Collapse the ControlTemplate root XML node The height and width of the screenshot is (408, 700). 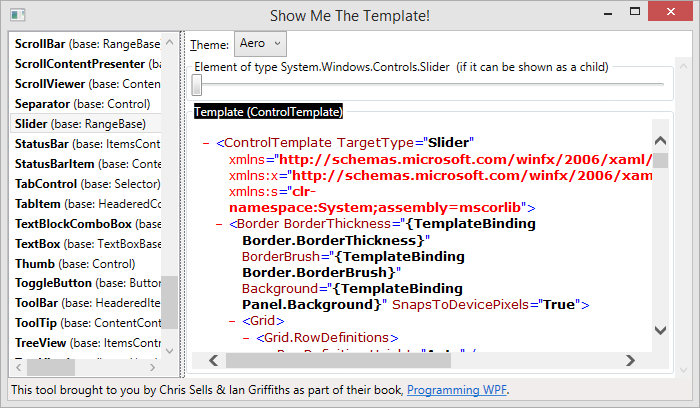[206, 143]
